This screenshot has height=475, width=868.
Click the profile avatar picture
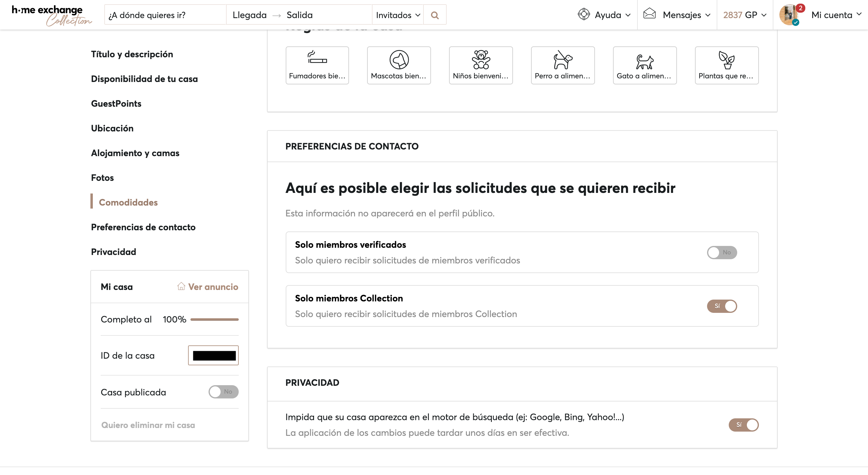tap(789, 15)
